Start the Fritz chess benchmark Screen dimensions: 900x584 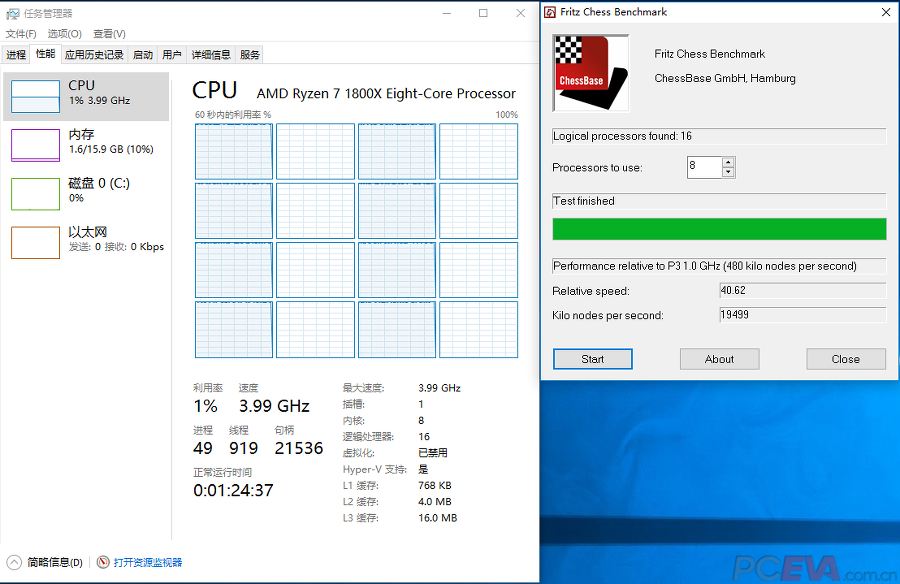coord(592,359)
